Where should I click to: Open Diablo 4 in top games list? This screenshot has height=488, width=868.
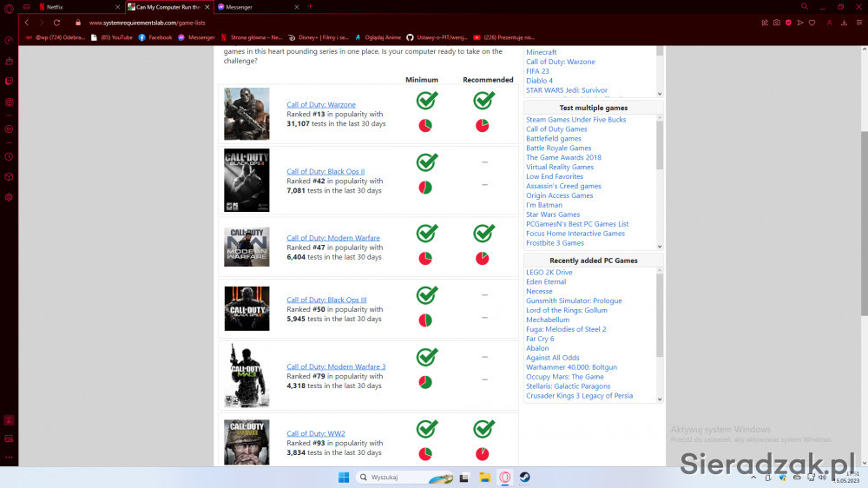(539, 81)
